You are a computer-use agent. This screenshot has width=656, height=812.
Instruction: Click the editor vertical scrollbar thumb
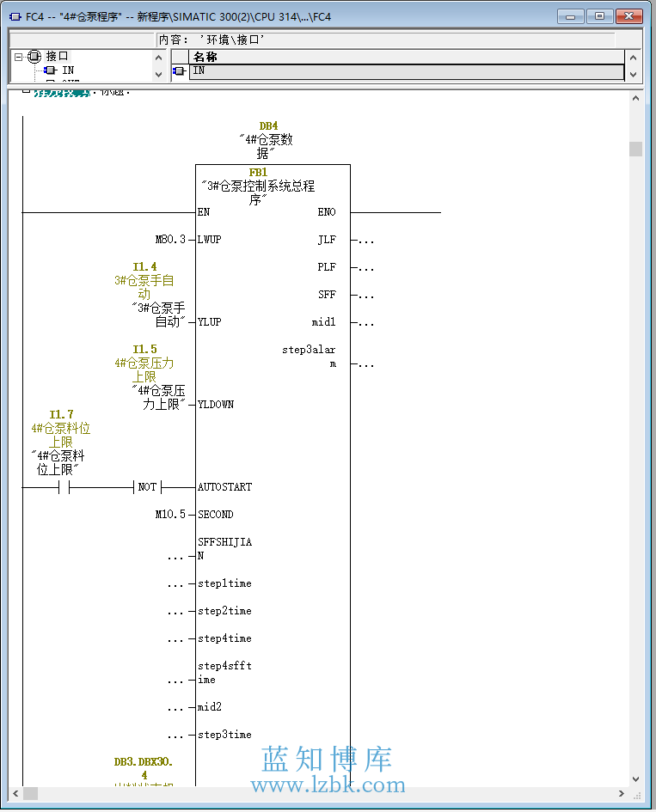point(635,150)
